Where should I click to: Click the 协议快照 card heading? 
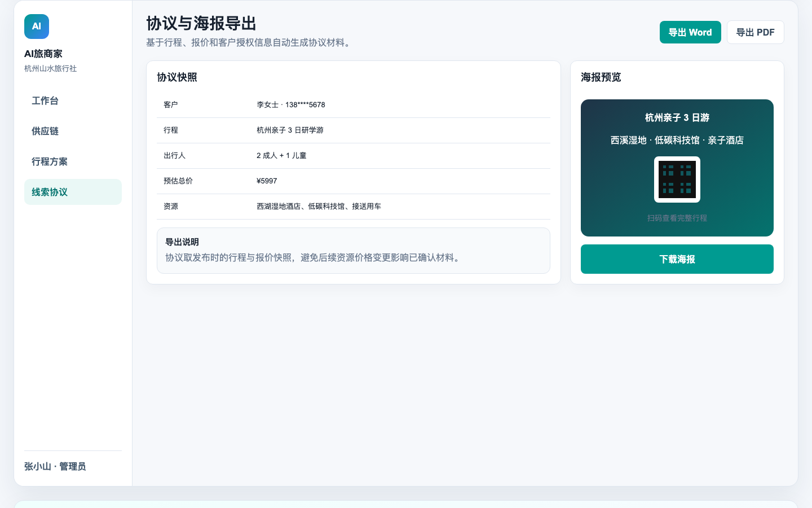[177, 77]
